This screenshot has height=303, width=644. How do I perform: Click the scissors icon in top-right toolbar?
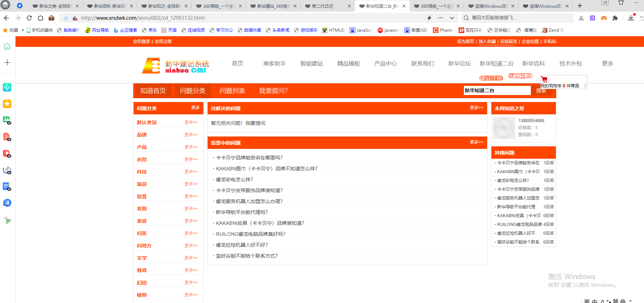click(x=581, y=18)
